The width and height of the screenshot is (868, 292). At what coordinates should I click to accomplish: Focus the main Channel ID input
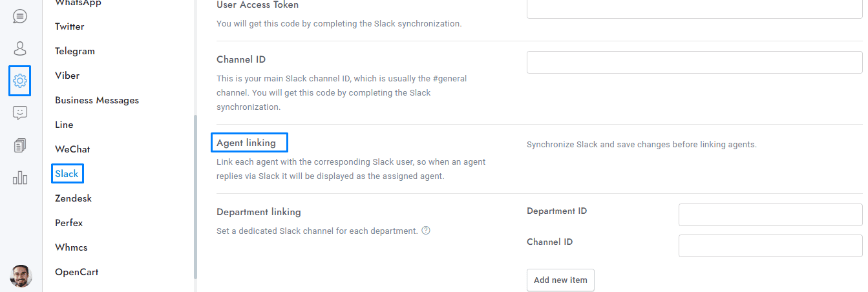click(x=694, y=63)
